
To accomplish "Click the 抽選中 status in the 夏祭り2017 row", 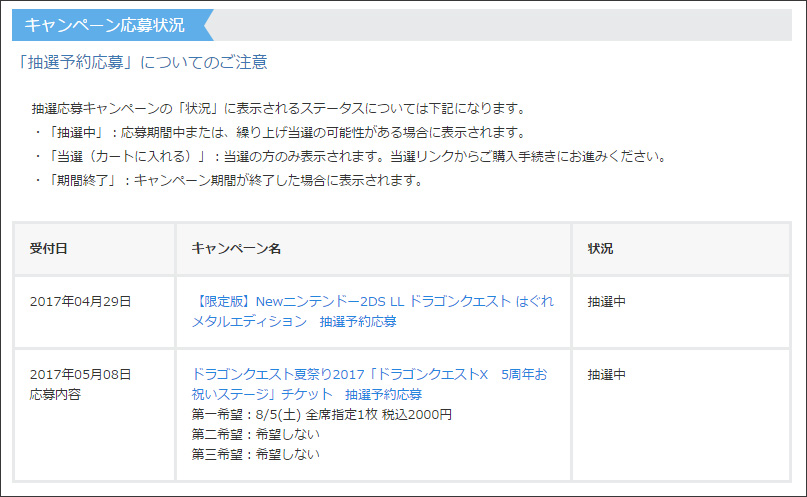I will point(607,375).
